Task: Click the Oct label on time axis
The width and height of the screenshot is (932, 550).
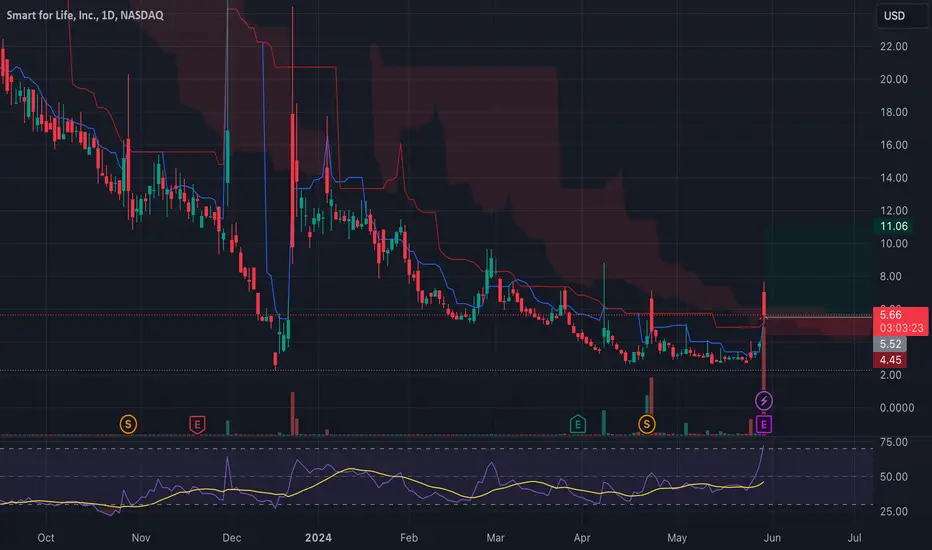Action: [46, 538]
